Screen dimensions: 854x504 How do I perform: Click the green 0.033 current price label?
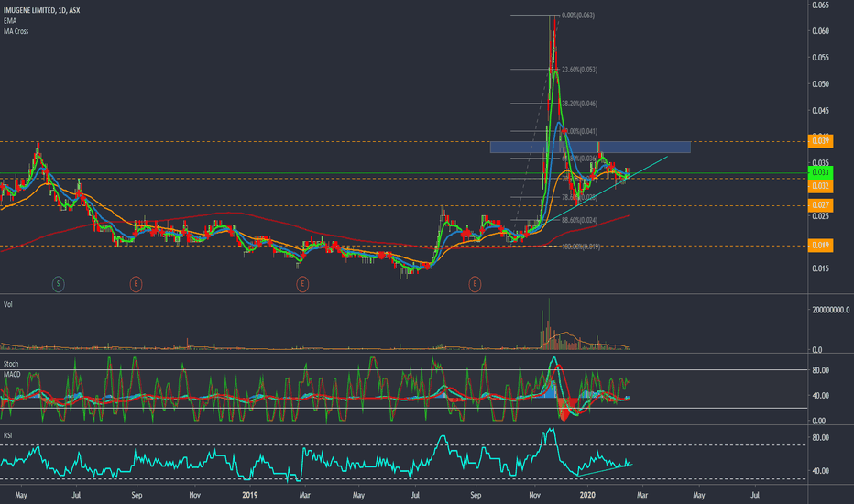[x=820, y=172]
